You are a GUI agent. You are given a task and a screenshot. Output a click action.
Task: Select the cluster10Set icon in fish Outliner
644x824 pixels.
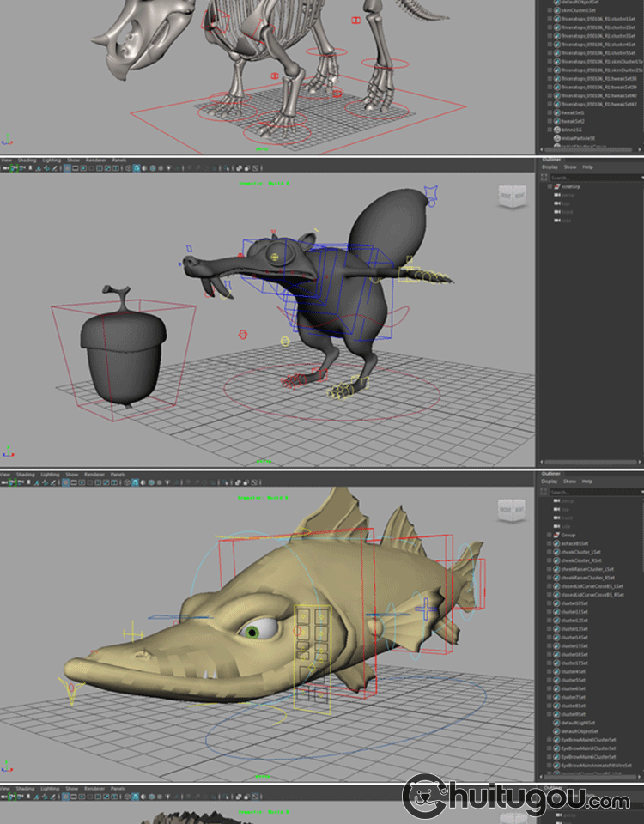[x=556, y=603]
